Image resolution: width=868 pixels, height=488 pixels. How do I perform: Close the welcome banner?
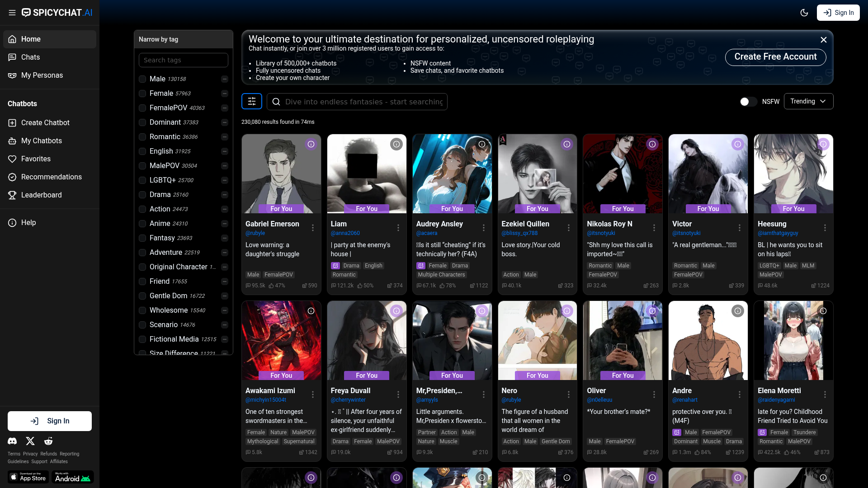click(824, 40)
